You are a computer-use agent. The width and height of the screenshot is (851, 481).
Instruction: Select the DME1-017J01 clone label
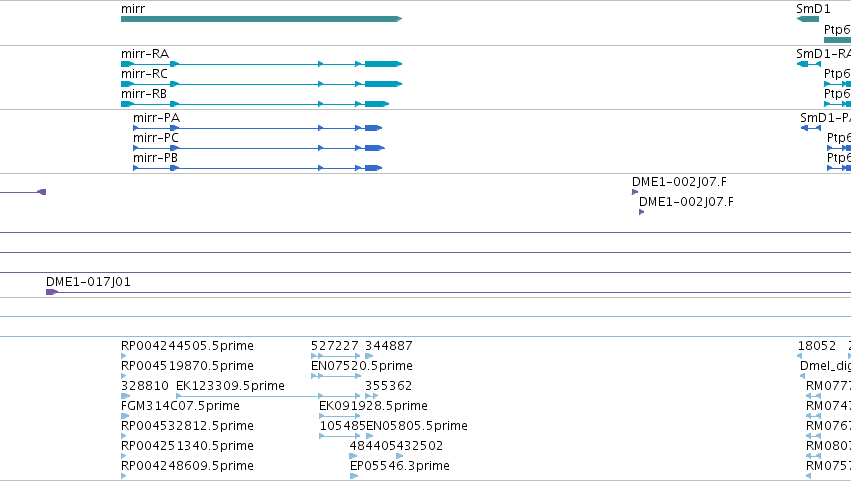click(x=88, y=282)
